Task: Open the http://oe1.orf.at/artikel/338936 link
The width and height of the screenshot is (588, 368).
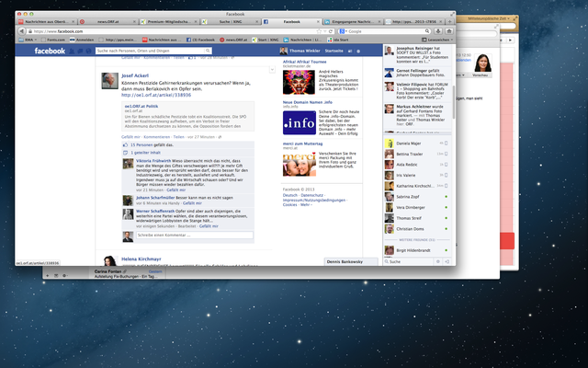Action: tap(156, 95)
